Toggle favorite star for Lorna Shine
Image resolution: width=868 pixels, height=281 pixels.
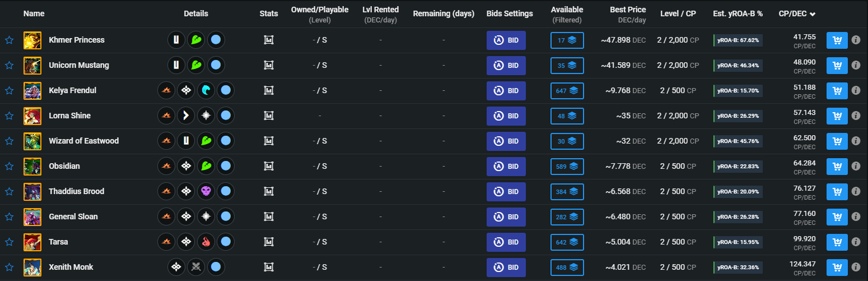pos(9,116)
